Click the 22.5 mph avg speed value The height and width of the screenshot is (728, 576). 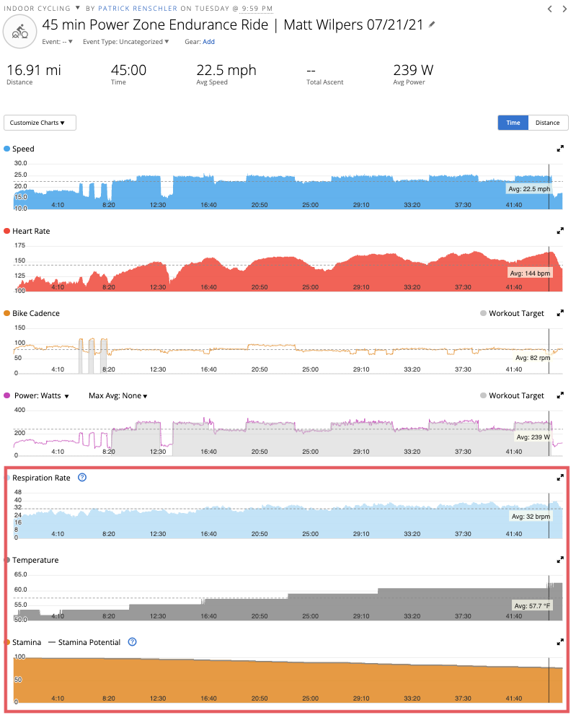[x=226, y=70]
